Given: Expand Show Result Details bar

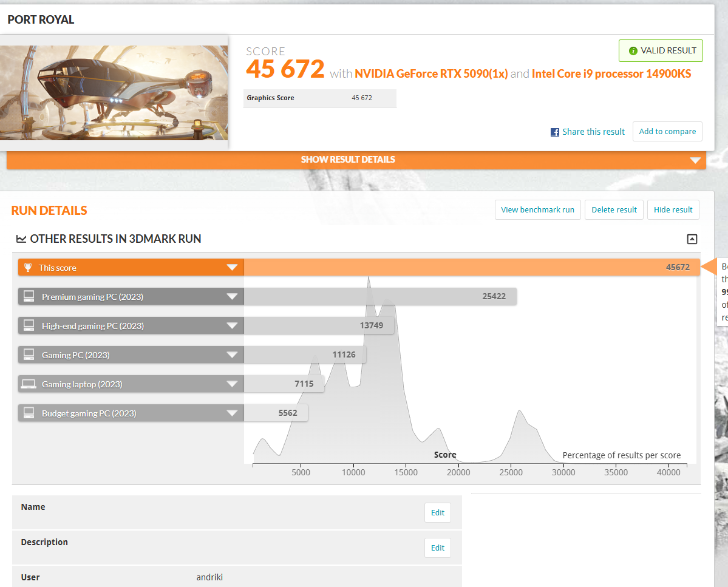Looking at the screenshot, I should point(356,160).
